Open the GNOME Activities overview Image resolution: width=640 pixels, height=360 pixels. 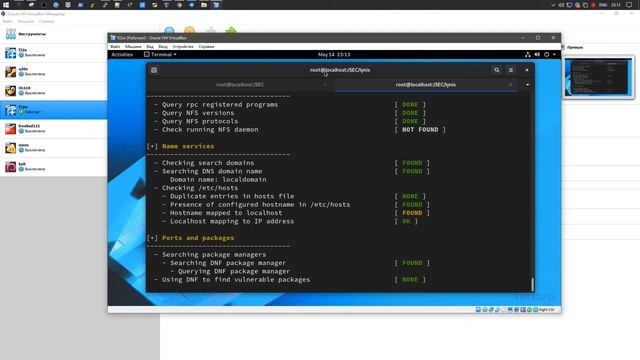coord(122,54)
